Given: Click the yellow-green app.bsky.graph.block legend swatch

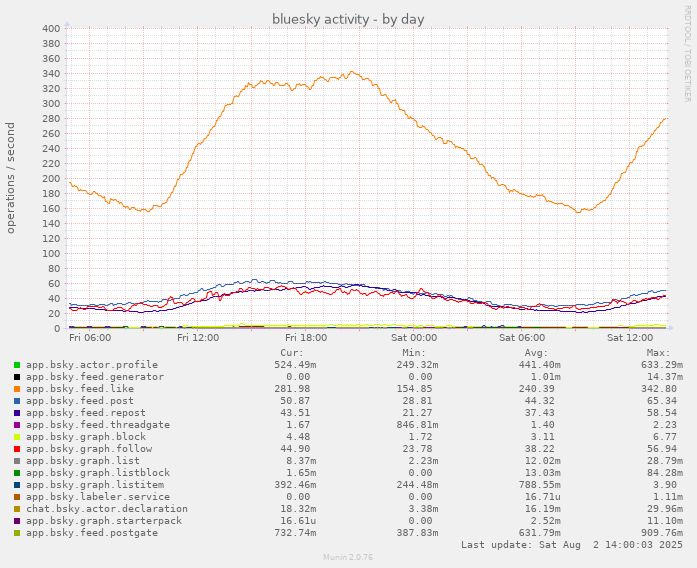Looking at the screenshot, I should [x=17, y=437].
